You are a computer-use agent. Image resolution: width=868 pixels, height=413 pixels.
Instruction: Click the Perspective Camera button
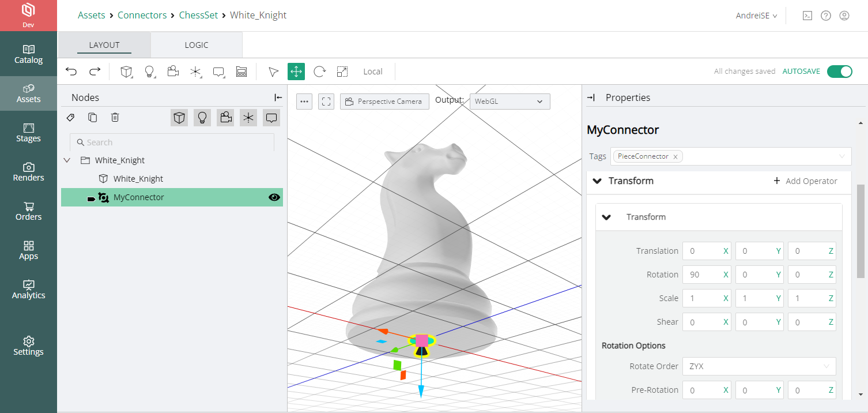pyautogui.click(x=384, y=102)
